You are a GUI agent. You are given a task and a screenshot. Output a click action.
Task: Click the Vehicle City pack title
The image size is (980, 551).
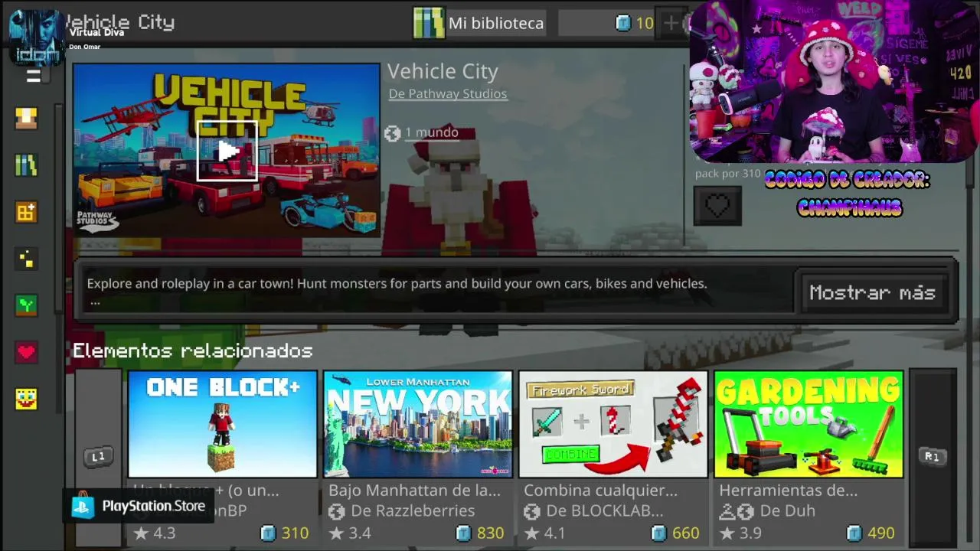coord(443,71)
